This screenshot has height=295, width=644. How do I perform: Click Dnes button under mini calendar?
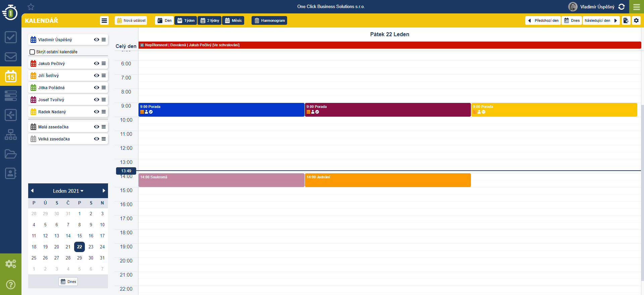pos(68,282)
